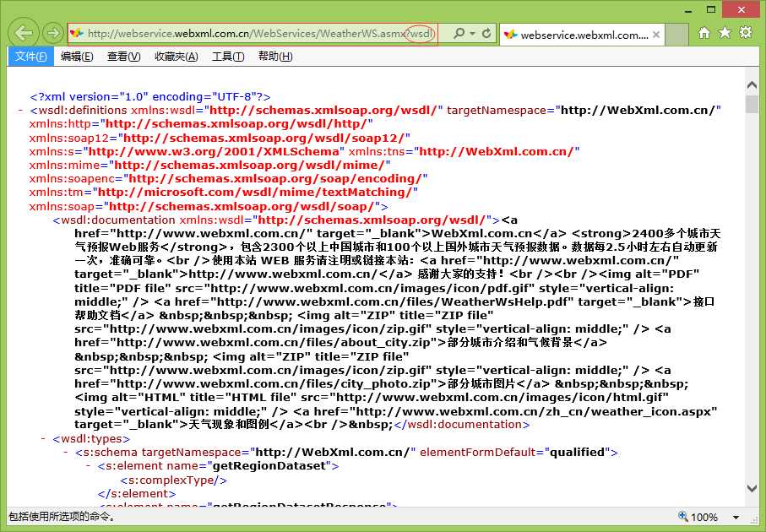Click the targetNamespace http://WebXml.com.cn/ value in wsdl:definitions
Screen dimensions: 766x532
click(x=638, y=111)
